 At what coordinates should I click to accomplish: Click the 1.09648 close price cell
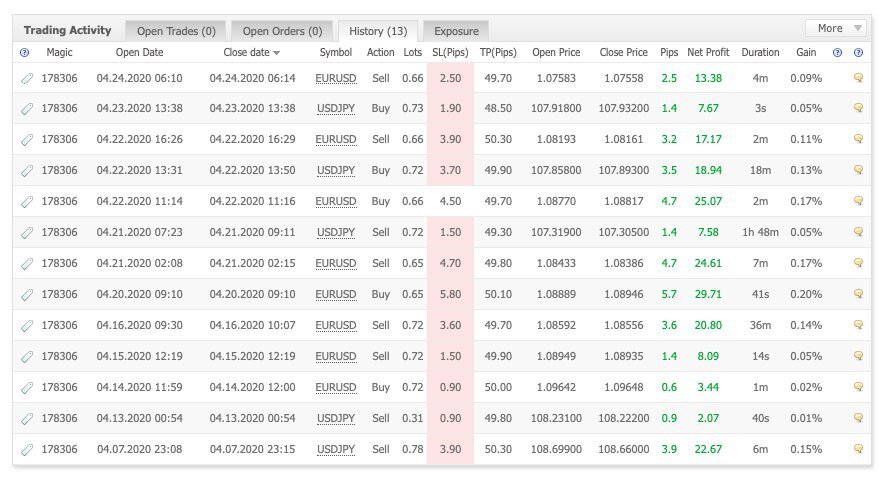click(624, 387)
